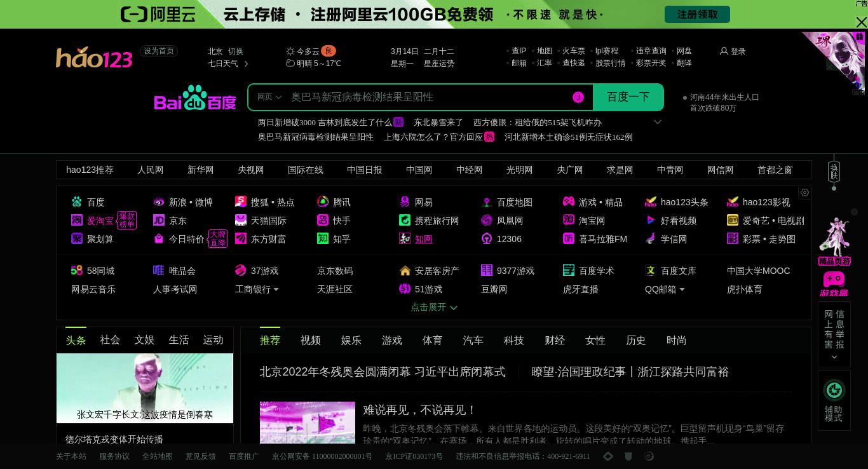
Task: Click the 好看视频 play icon
Action: tap(651, 221)
